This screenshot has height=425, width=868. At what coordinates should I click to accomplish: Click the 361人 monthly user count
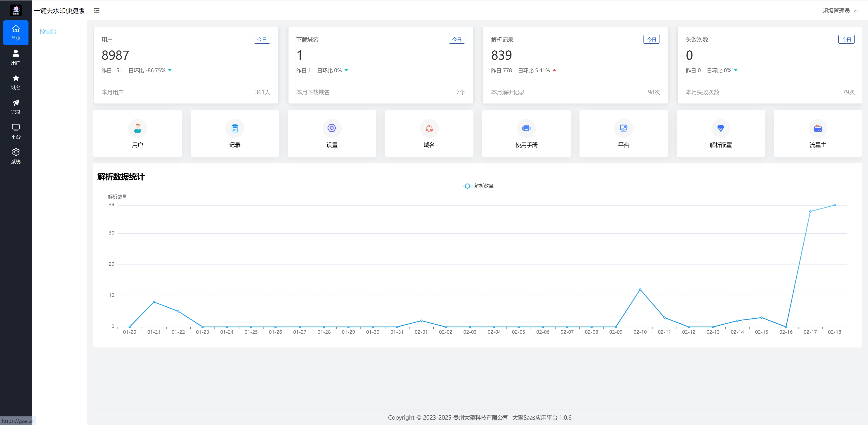pyautogui.click(x=263, y=92)
